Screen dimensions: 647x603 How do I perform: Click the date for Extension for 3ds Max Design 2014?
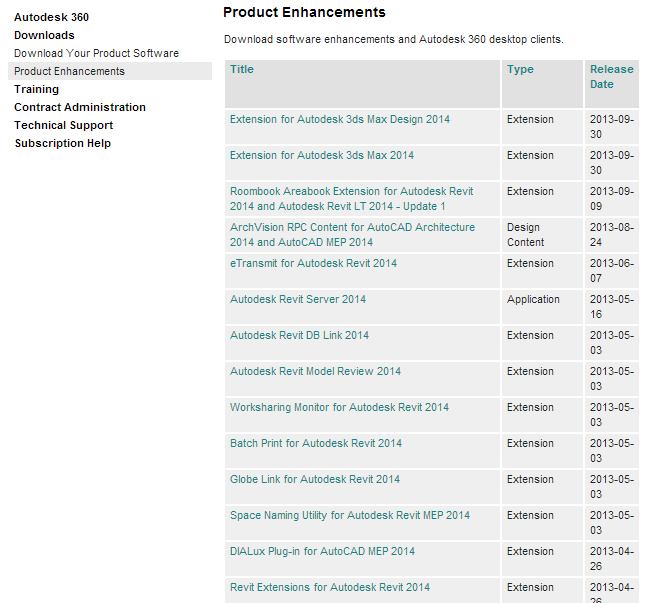612,127
